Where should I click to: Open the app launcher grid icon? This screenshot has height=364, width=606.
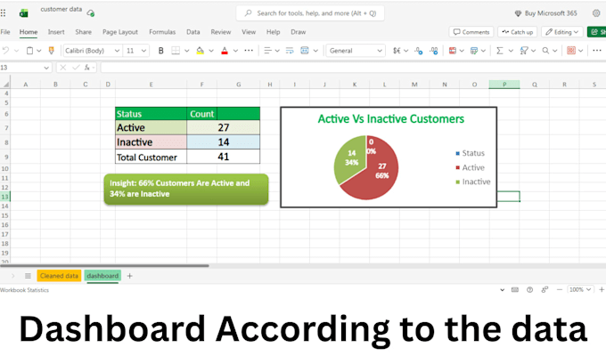(3, 13)
